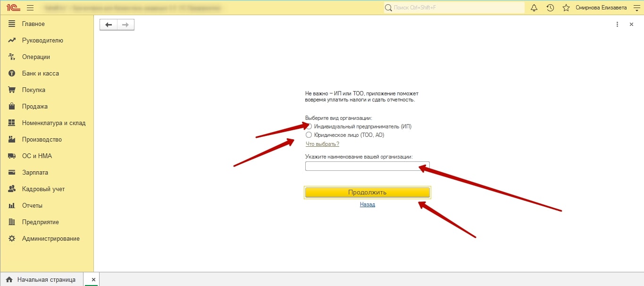Click the notifications bell icon
This screenshot has width=644, height=286.
(x=534, y=8)
